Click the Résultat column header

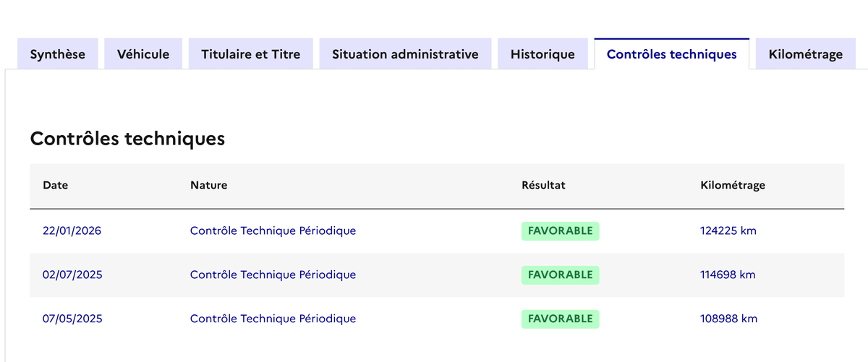click(x=543, y=185)
